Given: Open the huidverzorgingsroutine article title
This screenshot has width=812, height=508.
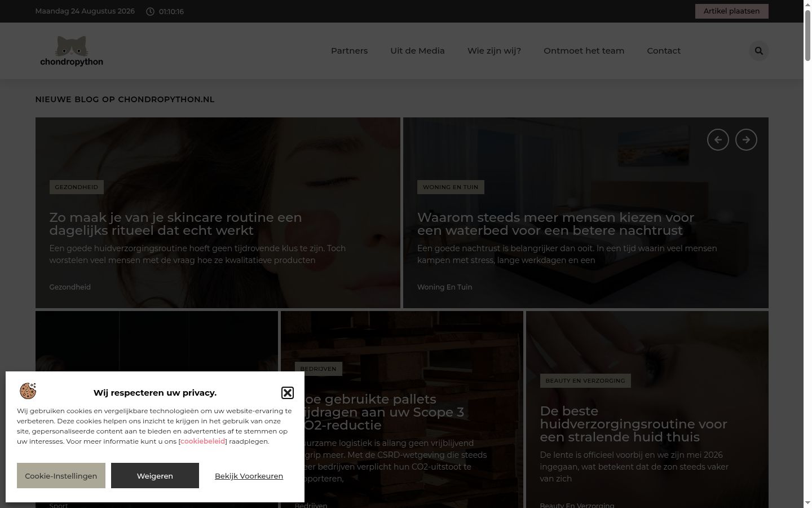Looking at the screenshot, I should click(x=633, y=424).
